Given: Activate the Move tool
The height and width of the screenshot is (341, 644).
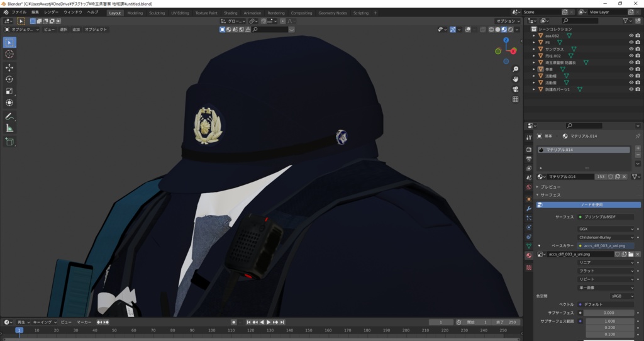Looking at the screenshot, I should pos(9,68).
